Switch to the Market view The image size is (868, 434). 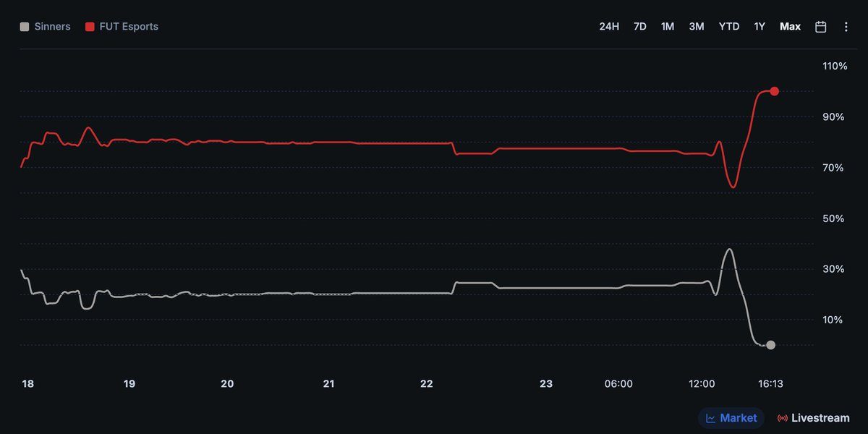(731, 418)
